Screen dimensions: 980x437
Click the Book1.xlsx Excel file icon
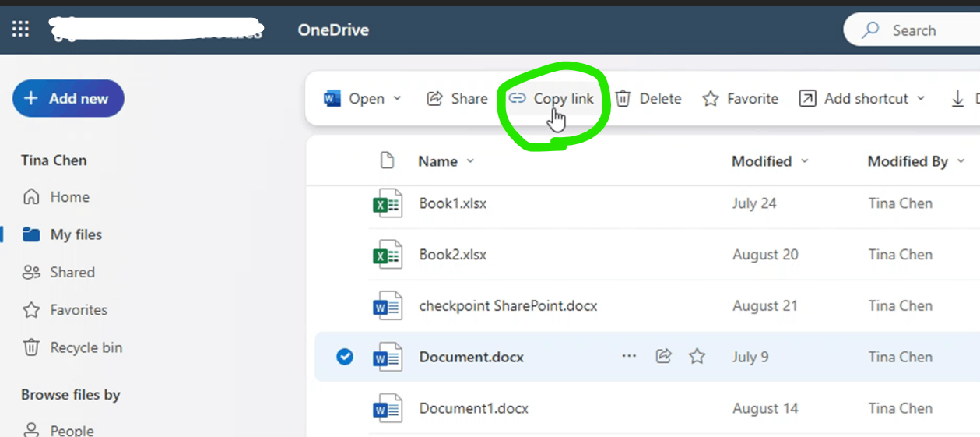coord(387,204)
